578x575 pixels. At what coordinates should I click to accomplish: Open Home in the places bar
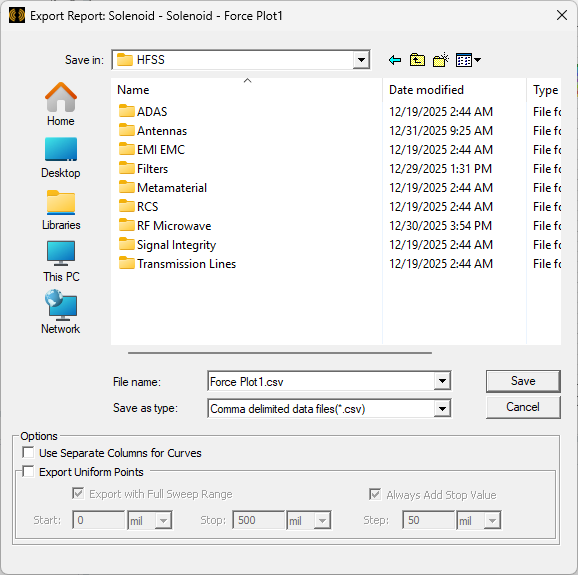click(x=61, y=104)
